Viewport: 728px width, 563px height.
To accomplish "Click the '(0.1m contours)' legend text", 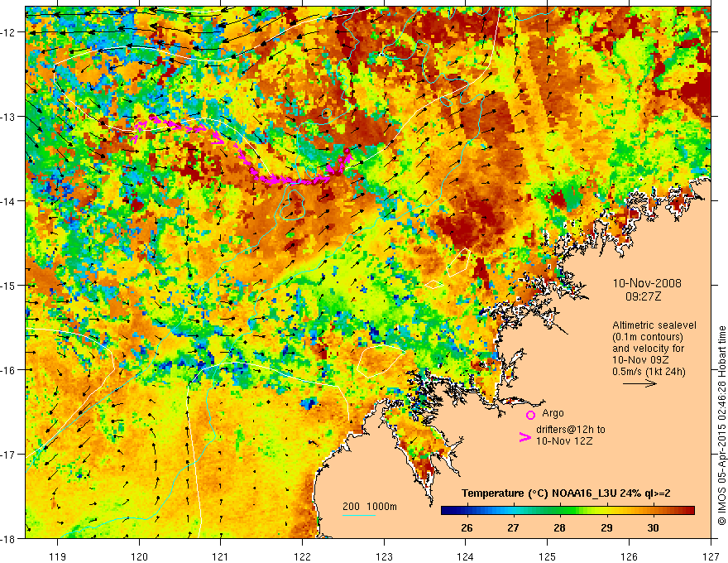I will coord(648,337).
